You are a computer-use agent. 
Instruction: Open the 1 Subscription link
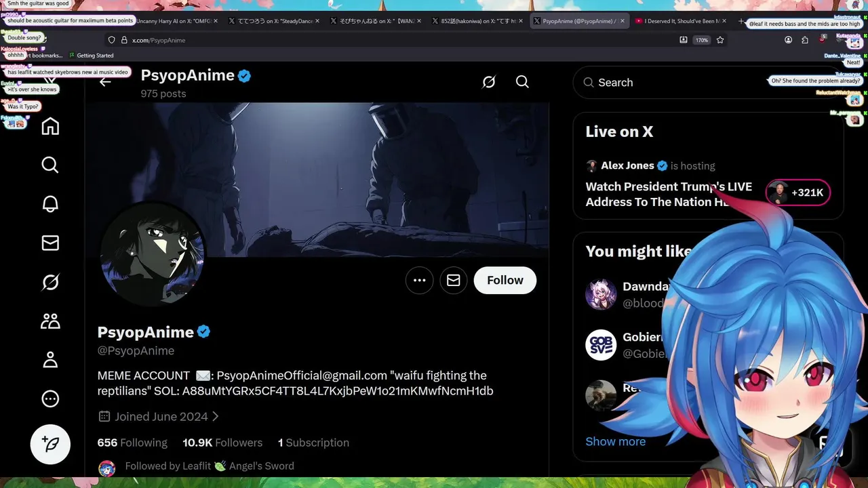[x=313, y=443]
